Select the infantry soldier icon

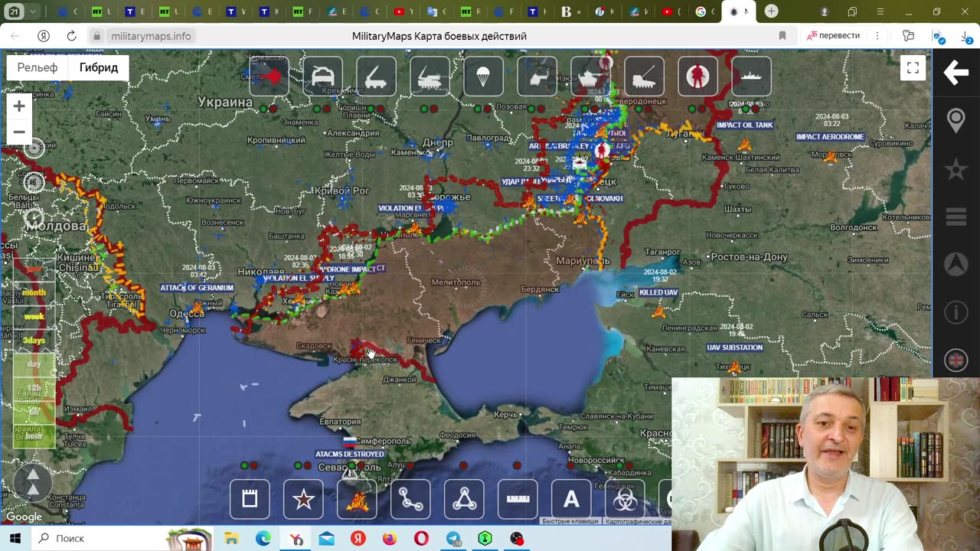tap(697, 76)
